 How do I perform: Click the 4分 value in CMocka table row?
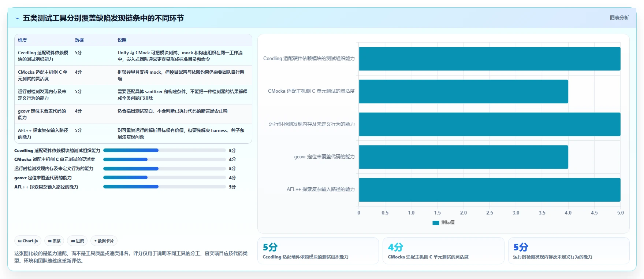[x=78, y=72]
